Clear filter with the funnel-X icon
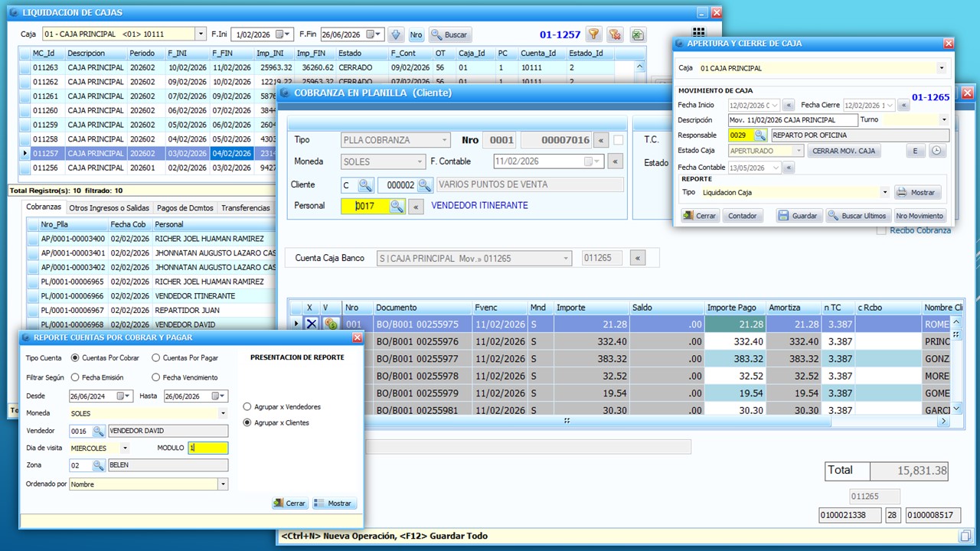 615,34
